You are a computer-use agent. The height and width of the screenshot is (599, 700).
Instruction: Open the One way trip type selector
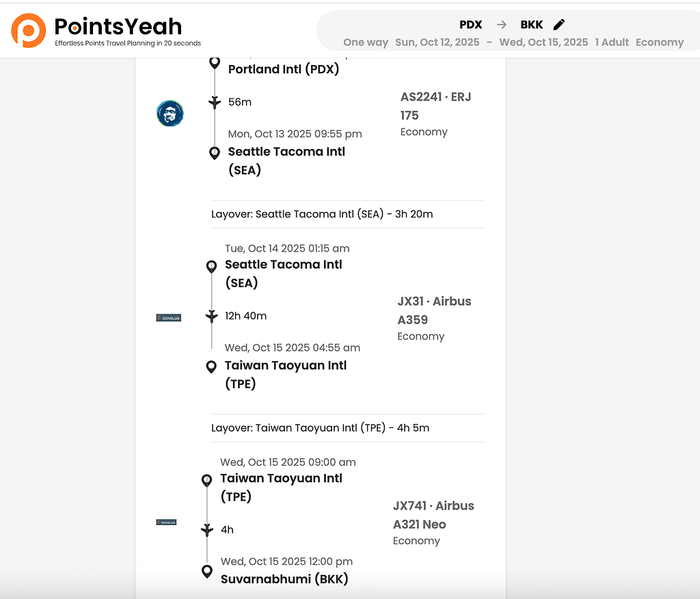click(366, 42)
